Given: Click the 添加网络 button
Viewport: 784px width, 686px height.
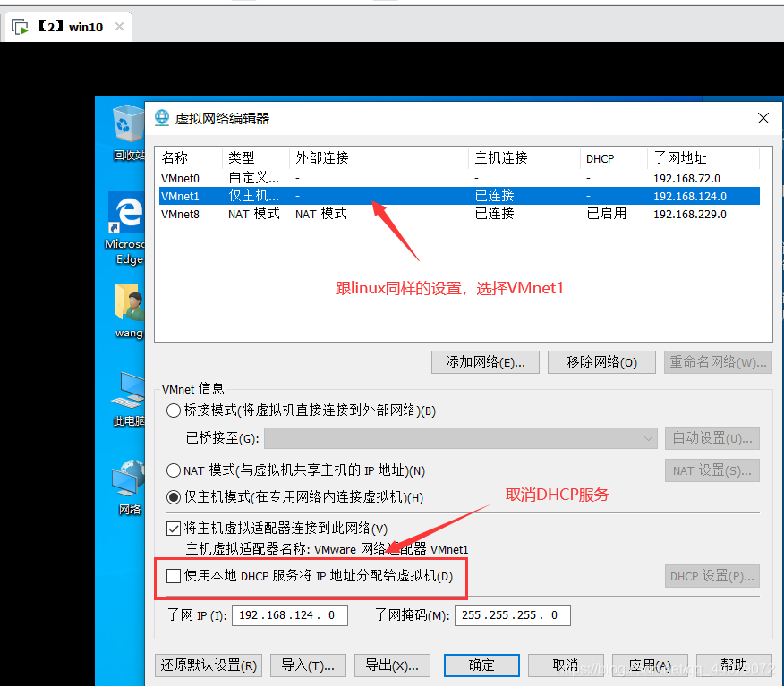Looking at the screenshot, I should (485, 362).
